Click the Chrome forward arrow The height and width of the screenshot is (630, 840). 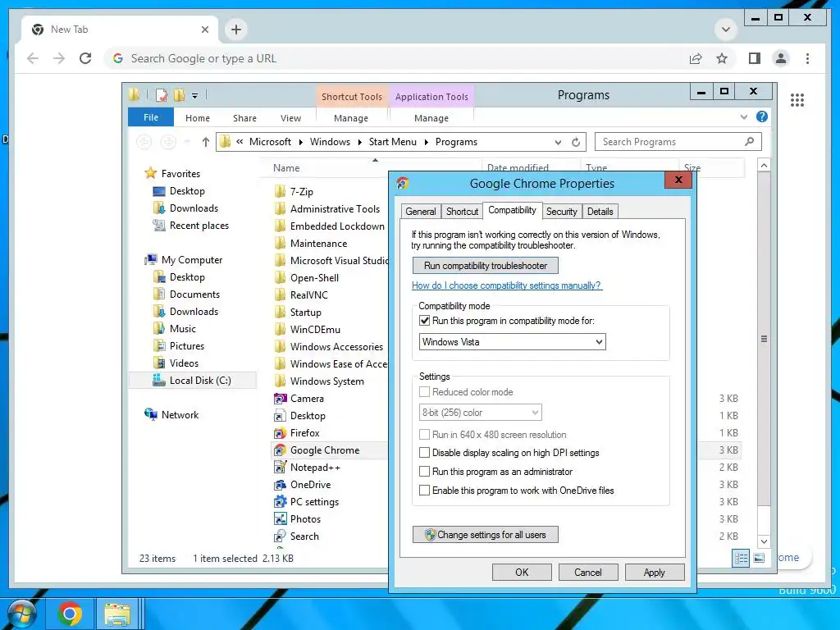[59, 58]
